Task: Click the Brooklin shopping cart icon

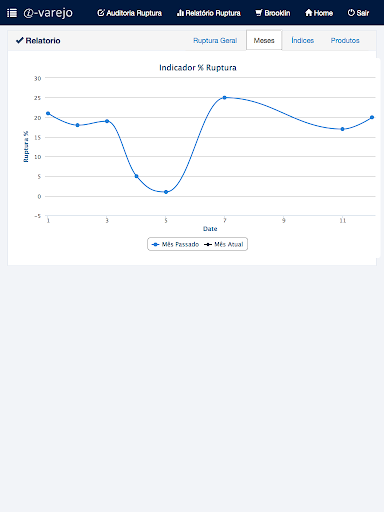Action: pos(259,13)
